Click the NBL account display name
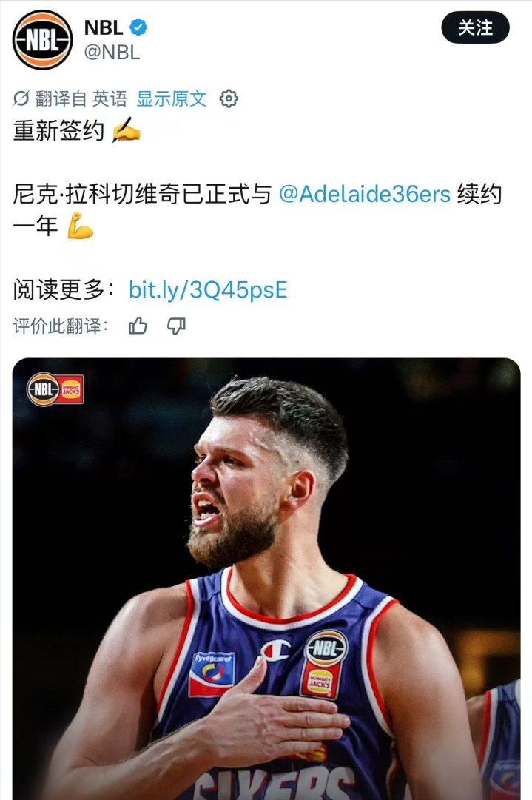 coord(104,27)
